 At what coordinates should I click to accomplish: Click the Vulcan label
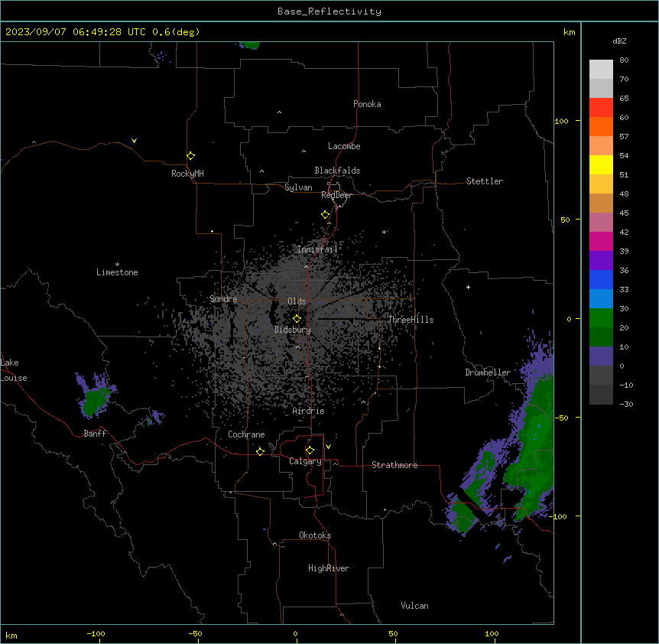pos(414,606)
